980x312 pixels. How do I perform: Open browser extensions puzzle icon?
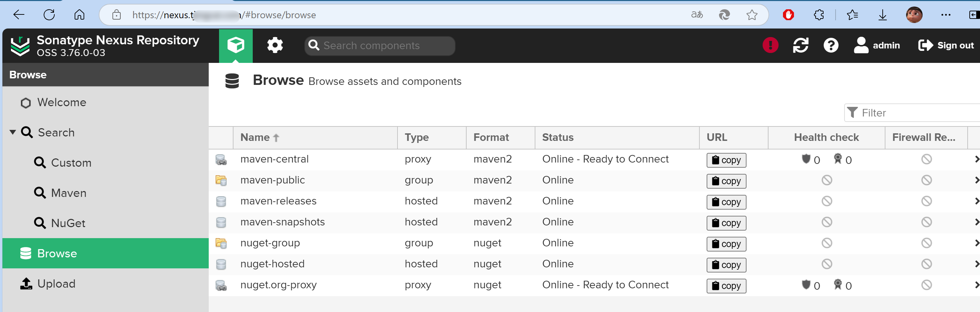(819, 15)
